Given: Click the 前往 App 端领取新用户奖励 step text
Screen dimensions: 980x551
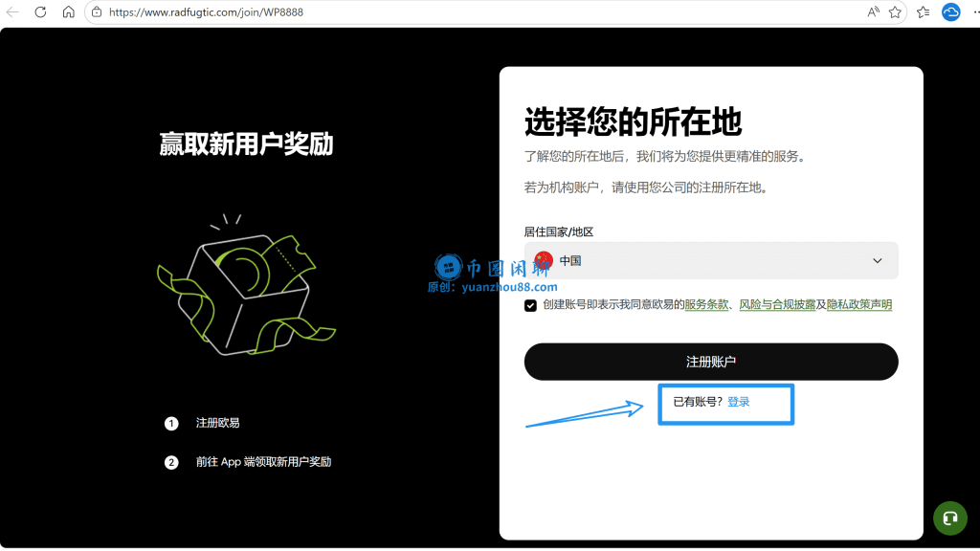Looking at the screenshot, I should [263, 462].
